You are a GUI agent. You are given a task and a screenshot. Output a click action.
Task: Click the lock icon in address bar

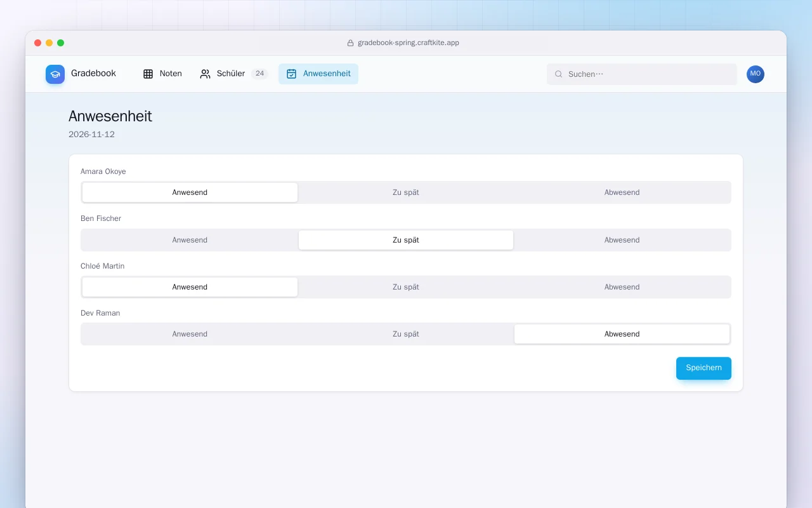tap(350, 43)
